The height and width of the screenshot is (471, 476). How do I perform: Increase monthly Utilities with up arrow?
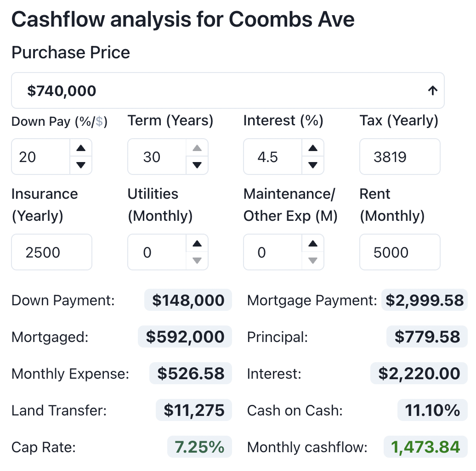(x=197, y=244)
